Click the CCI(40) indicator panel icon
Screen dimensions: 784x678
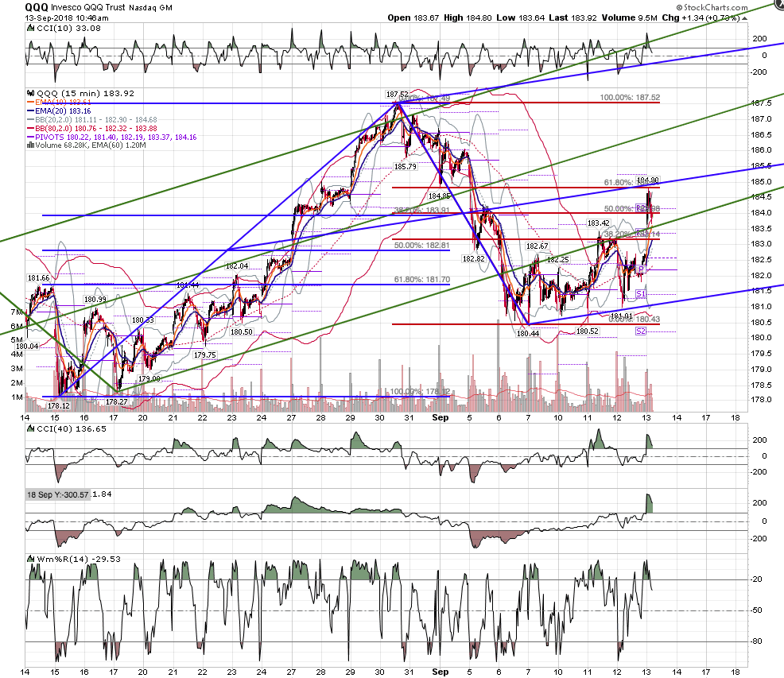[x=30, y=429]
